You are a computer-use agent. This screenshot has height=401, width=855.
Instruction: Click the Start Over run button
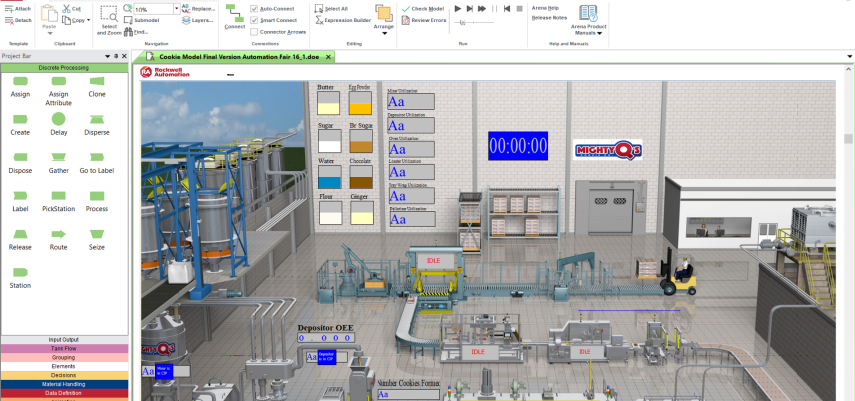point(507,9)
